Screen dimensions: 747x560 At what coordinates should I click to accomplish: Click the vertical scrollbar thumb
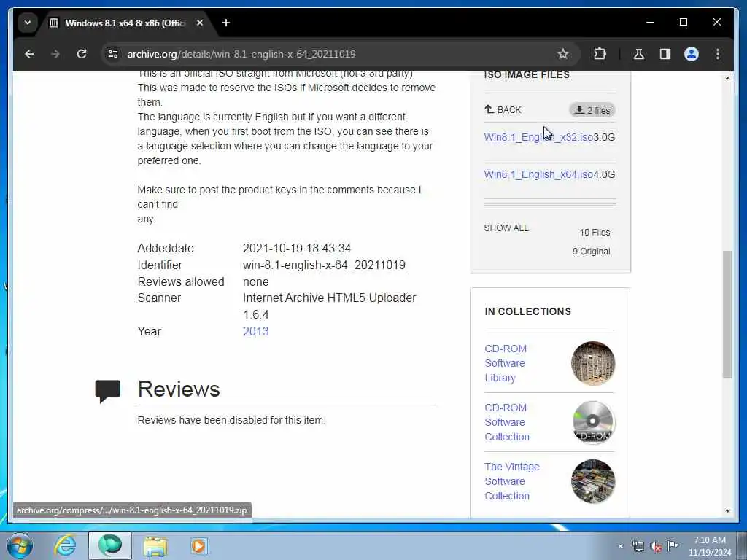[x=727, y=314]
